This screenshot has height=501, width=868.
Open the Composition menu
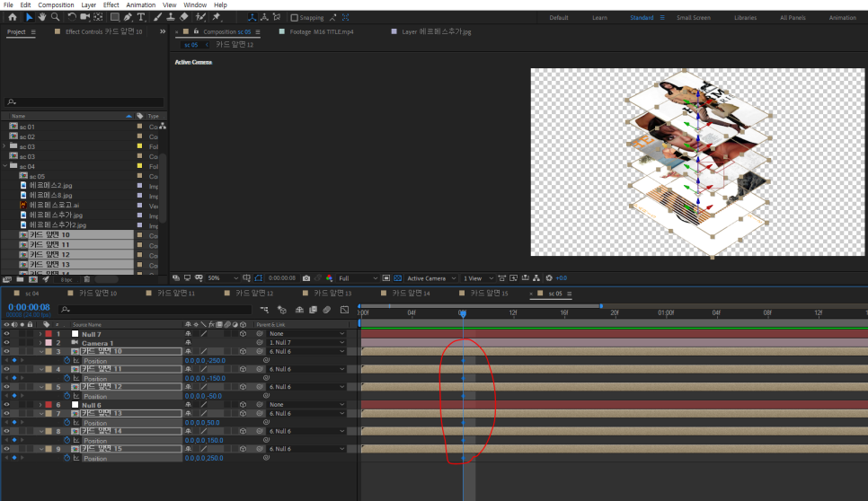coord(56,4)
